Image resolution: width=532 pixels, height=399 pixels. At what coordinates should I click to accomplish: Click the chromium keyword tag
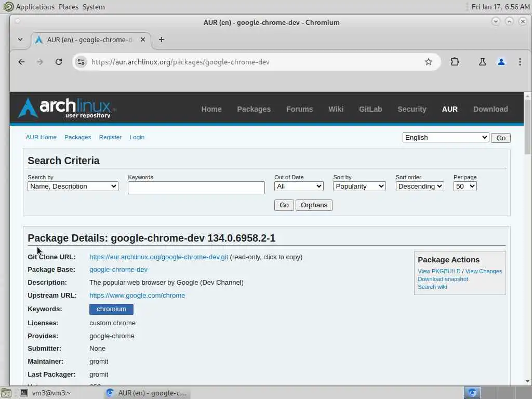pyautogui.click(x=111, y=309)
